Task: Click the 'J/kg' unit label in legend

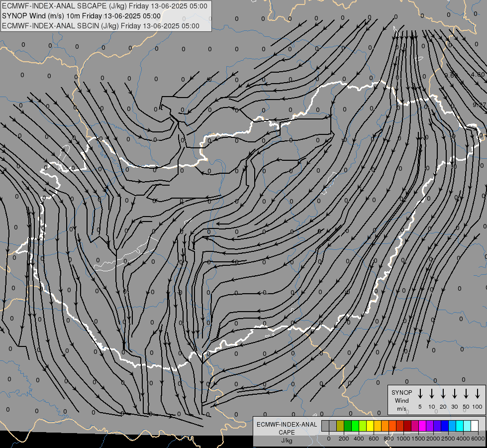Action: tap(287, 440)
